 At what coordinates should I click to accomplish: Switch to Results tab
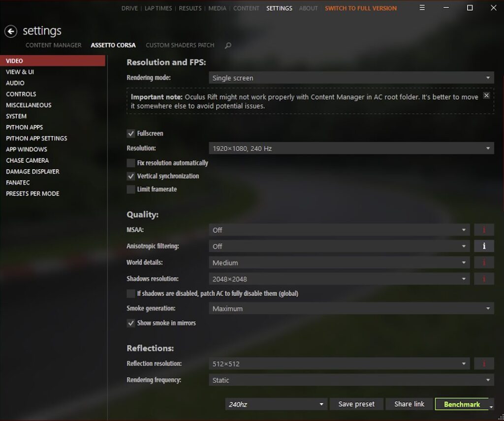click(x=190, y=8)
